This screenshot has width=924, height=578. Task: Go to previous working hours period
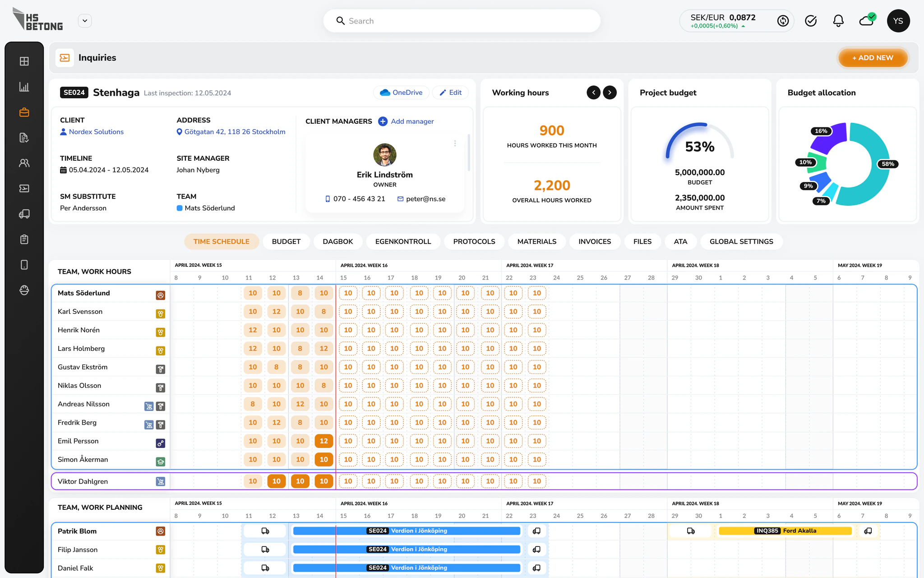coord(594,93)
